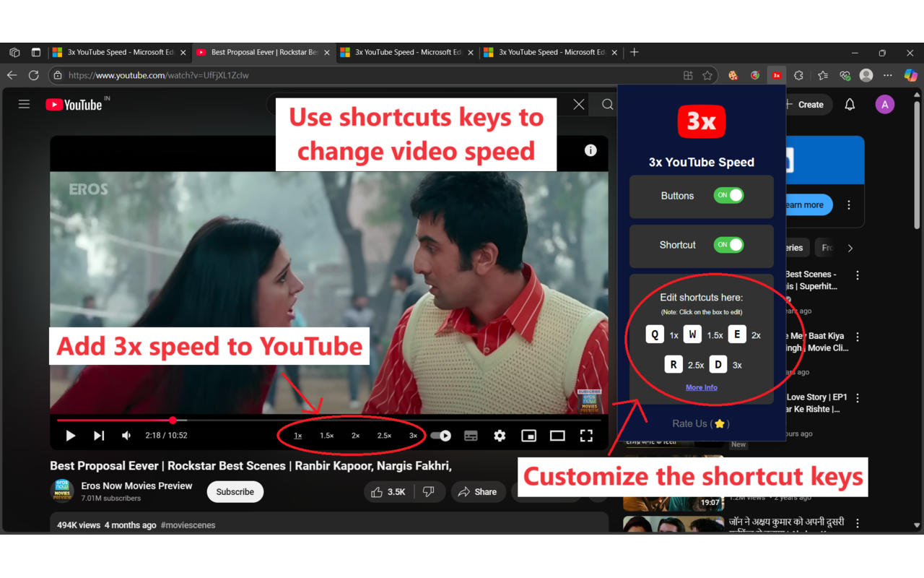Refresh the page
924x578 pixels.
pyautogui.click(x=34, y=75)
